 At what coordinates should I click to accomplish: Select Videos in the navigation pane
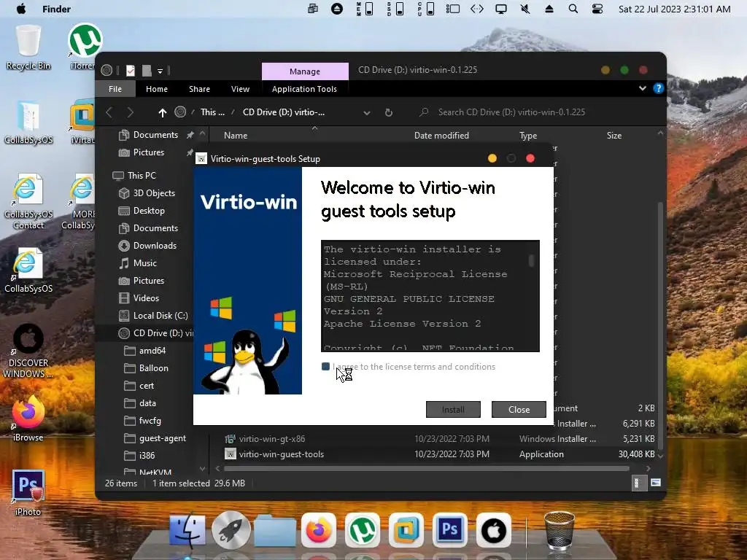tap(139, 298)
